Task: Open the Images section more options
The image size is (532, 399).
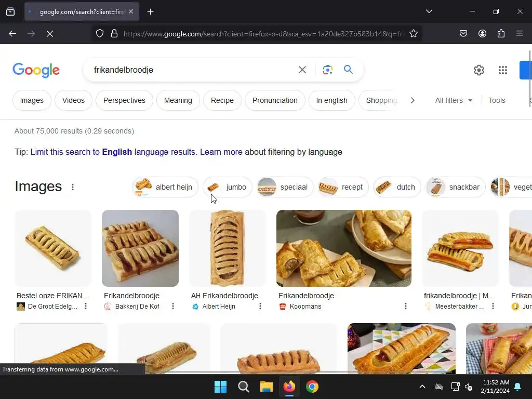Action: coord(73,187)
